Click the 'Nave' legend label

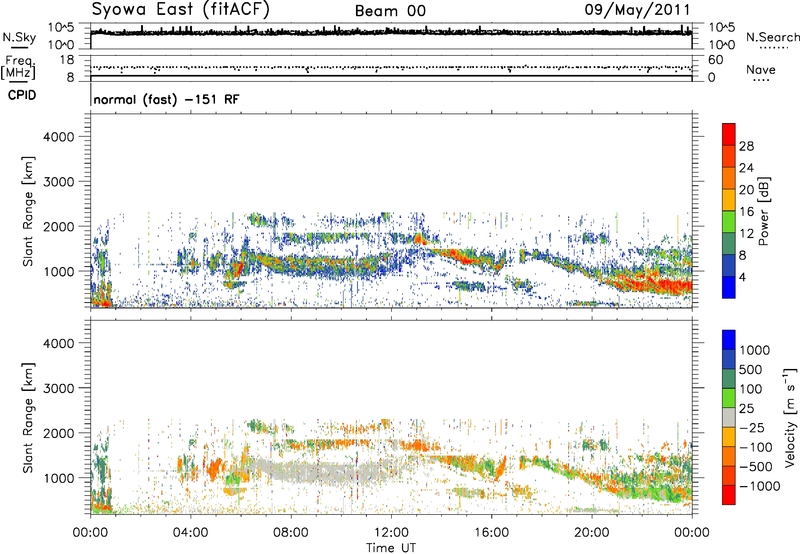pos(760,70)
